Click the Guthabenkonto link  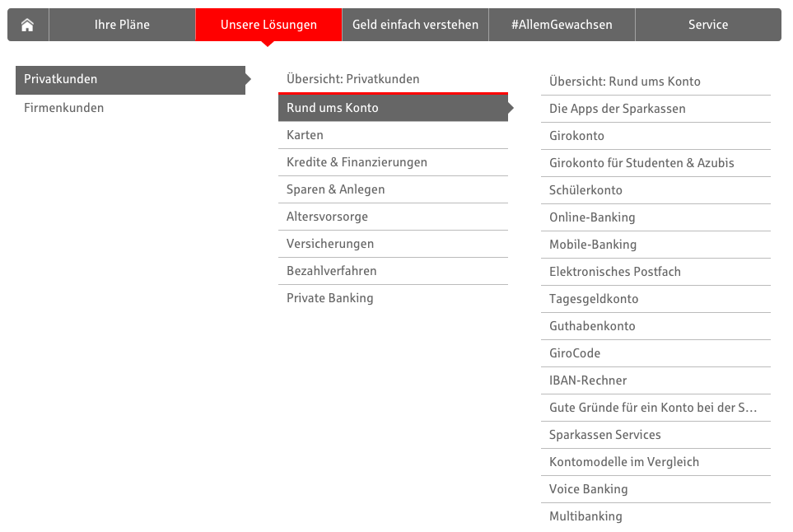point(656,326)
